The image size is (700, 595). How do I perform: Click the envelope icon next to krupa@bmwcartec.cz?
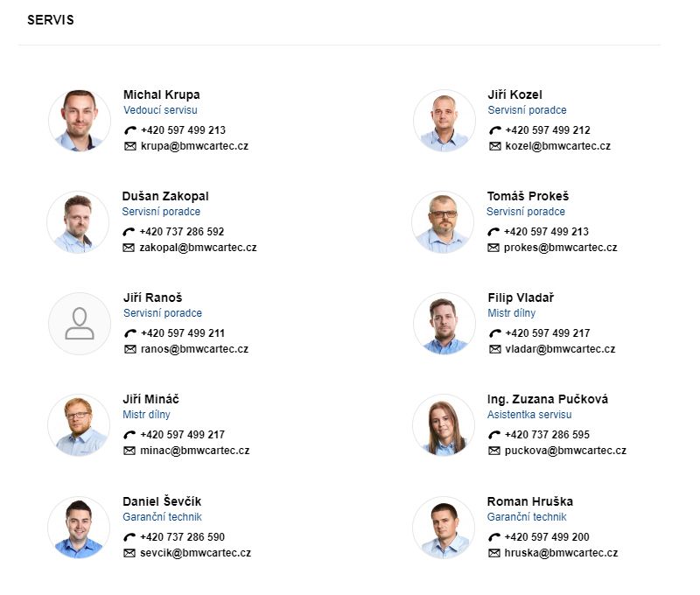pos(130,146)
